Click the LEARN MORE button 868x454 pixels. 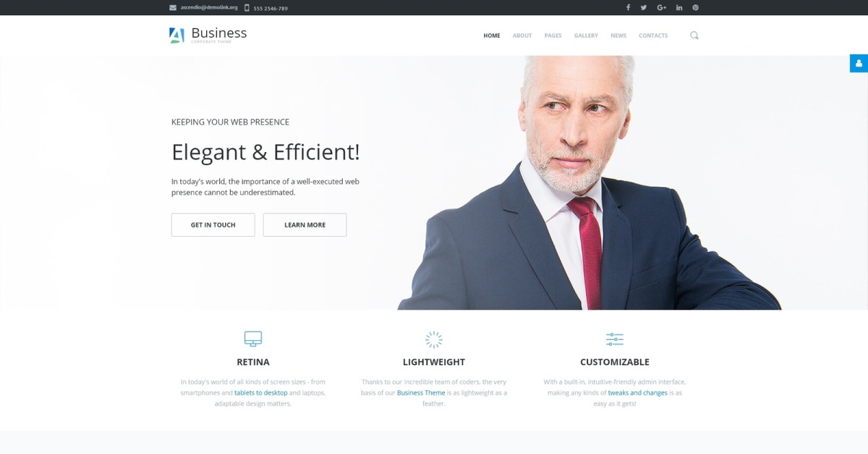(305, 225)
